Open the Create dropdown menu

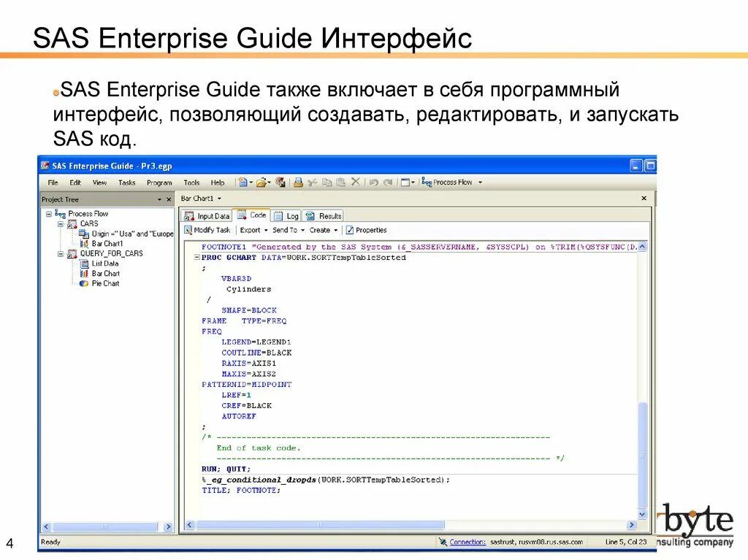[323, 231]
